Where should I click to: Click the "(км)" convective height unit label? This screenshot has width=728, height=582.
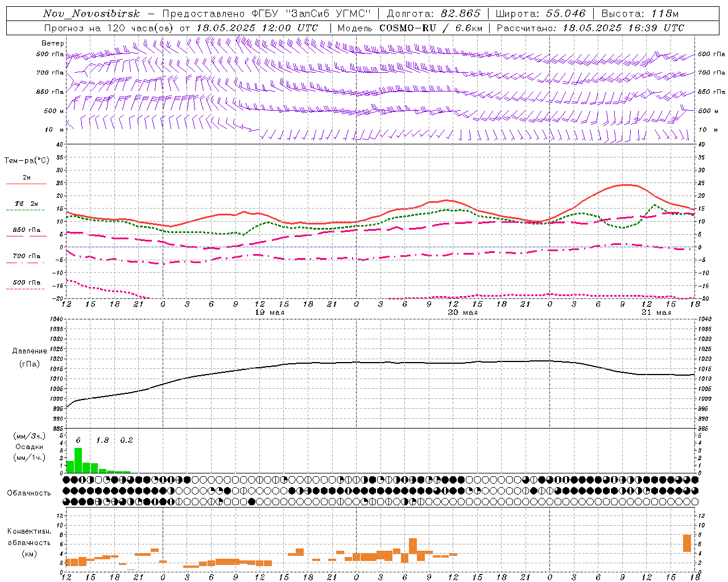(x=30, y=554)
